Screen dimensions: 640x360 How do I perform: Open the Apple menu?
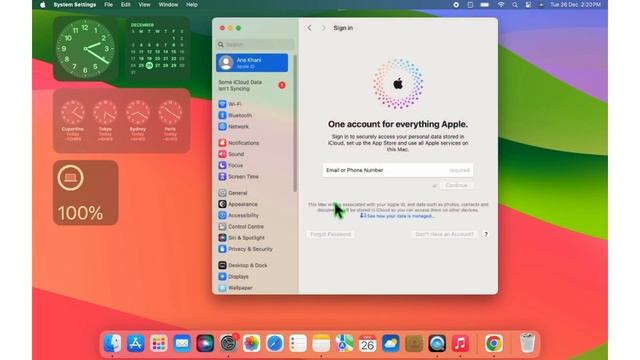pyautogui.click(x=43, y=5)
